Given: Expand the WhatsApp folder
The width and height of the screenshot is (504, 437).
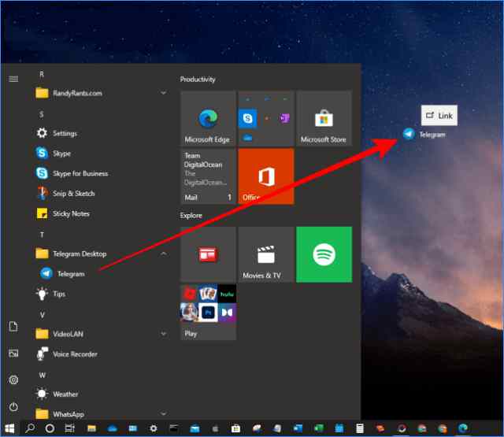Looking at the screenshot, I should 102,414.
